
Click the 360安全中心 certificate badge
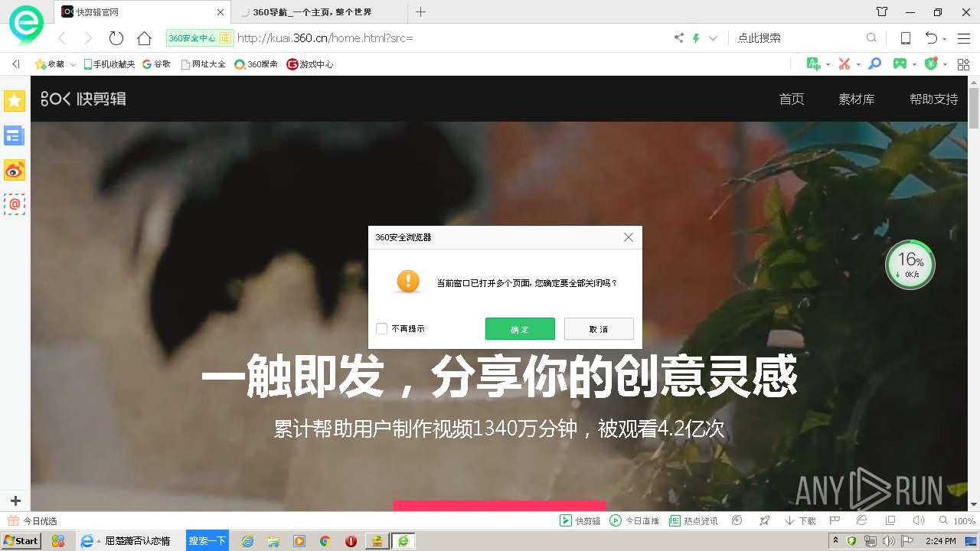(x=199, y=37)
